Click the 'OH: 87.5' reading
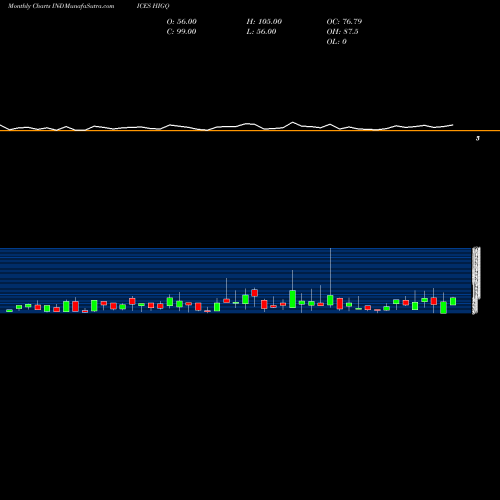This screenshot has height=500, width=500. pos(342,32)
